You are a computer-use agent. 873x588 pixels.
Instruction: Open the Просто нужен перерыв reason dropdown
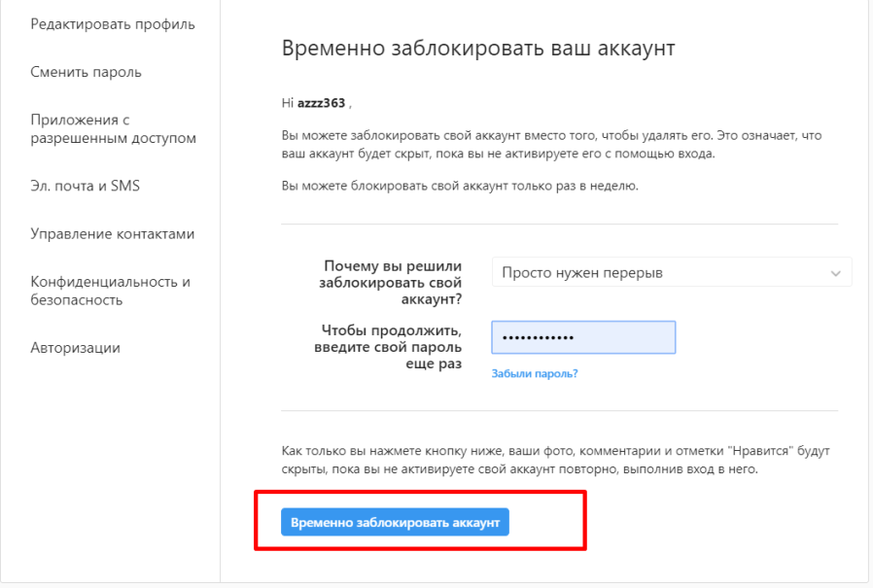(x=672, y=272)
